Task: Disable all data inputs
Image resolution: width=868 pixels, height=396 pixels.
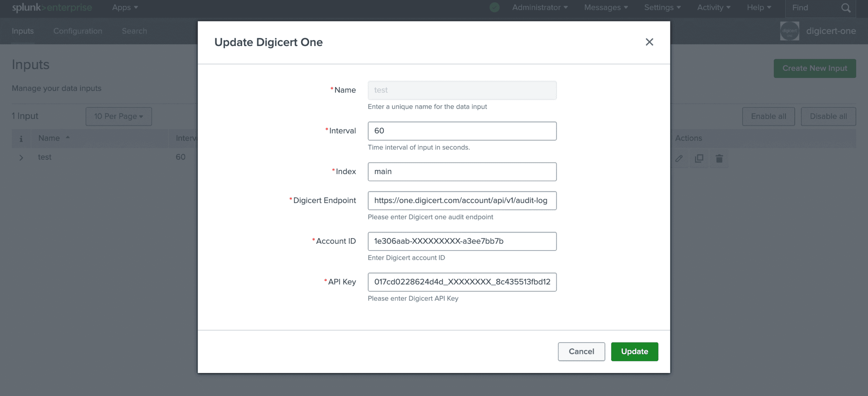Action: 828,116
